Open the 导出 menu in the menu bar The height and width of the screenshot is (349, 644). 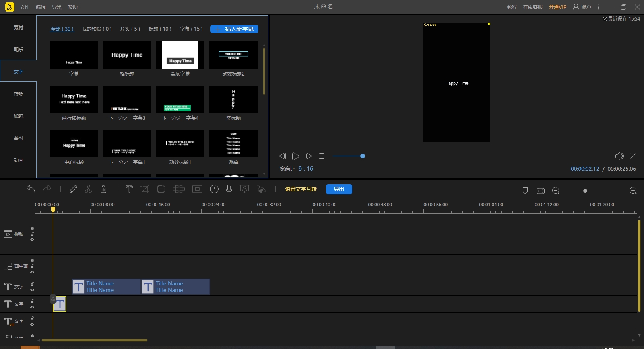pyautogui.click(x=57, y=7)
